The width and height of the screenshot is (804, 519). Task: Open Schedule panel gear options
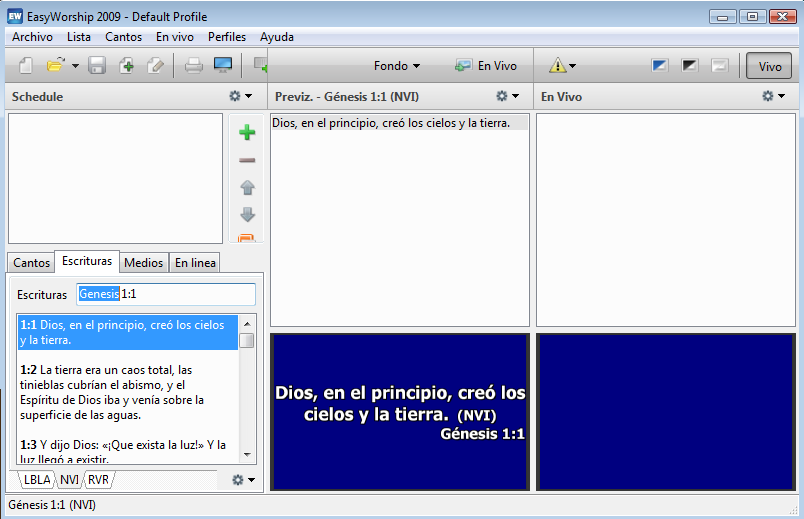tap(240, 96)
